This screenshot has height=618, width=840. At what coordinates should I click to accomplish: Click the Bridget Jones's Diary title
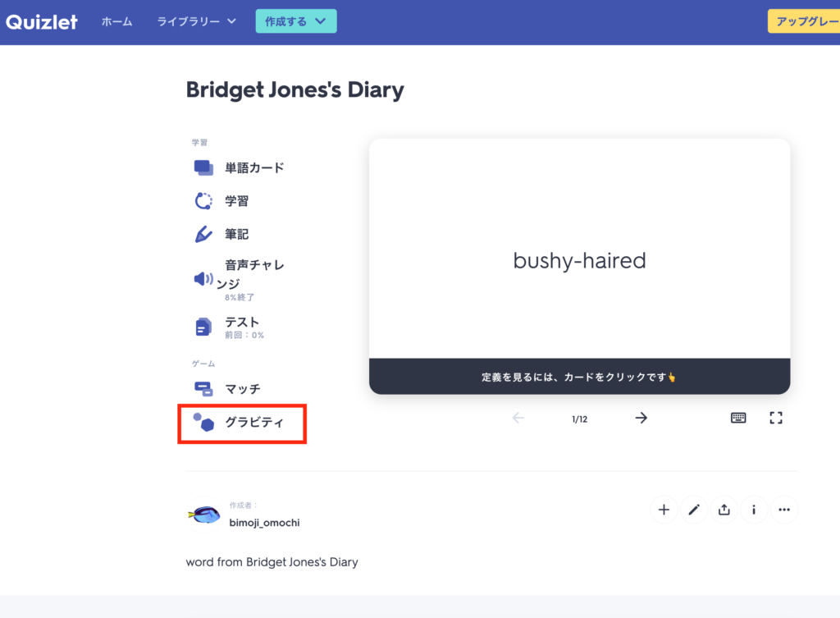[x=294, y=90]
